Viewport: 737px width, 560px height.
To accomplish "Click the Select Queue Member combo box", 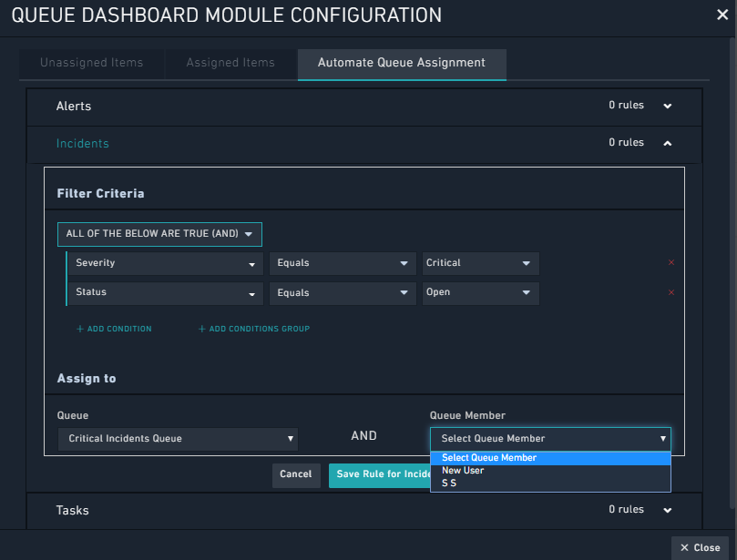I will pos(550,439).
